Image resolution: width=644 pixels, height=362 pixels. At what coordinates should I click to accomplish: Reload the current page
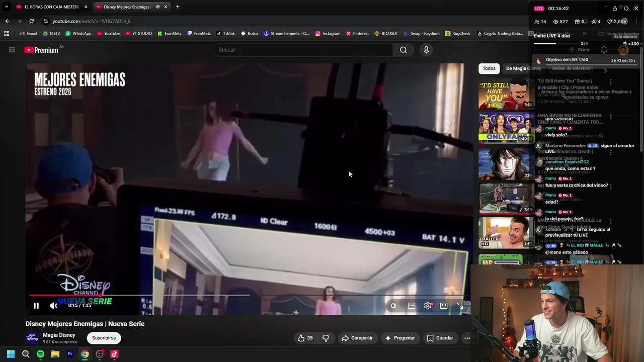pyautogui.click(x=31, y=21)
